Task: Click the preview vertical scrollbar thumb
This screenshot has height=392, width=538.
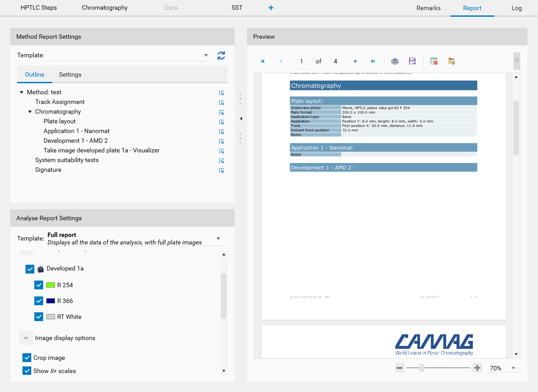Action: (x=516, y=128)
